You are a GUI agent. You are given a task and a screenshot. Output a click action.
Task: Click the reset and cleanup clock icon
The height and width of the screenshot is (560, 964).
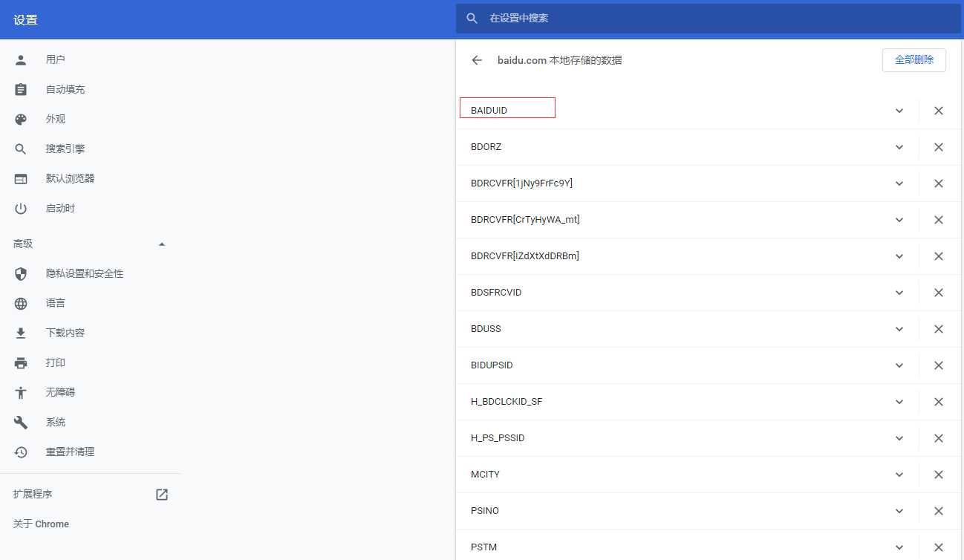pyautogui.click(x=21, y=452)
